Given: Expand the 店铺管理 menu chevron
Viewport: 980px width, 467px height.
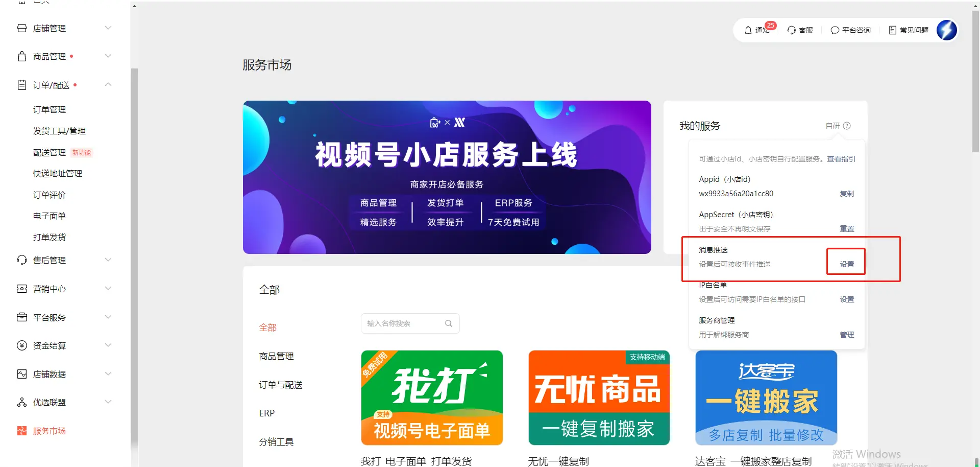Looking at the screenshot, I should pyautogui.click(x=108, y=28).
